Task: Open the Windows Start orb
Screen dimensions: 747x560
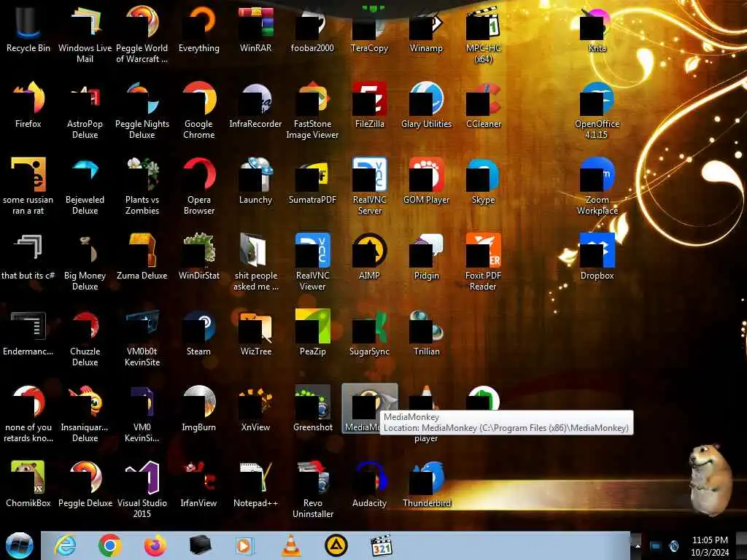Action: point(20,545)
